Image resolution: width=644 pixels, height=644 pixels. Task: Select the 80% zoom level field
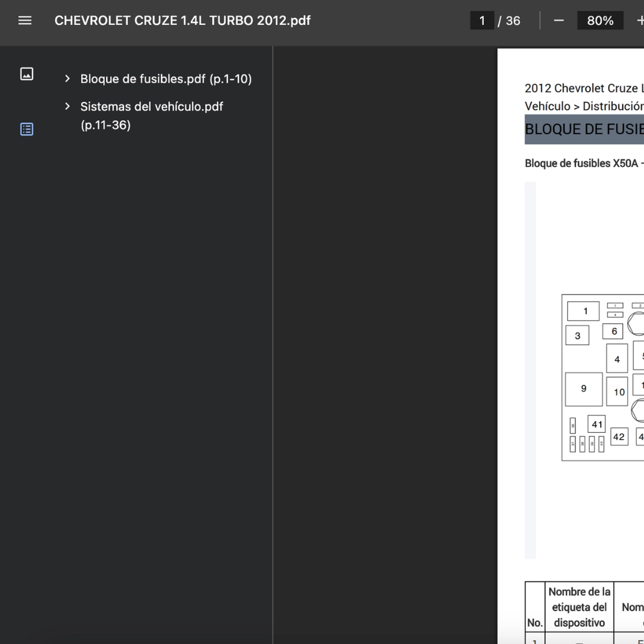coord(600,21)
